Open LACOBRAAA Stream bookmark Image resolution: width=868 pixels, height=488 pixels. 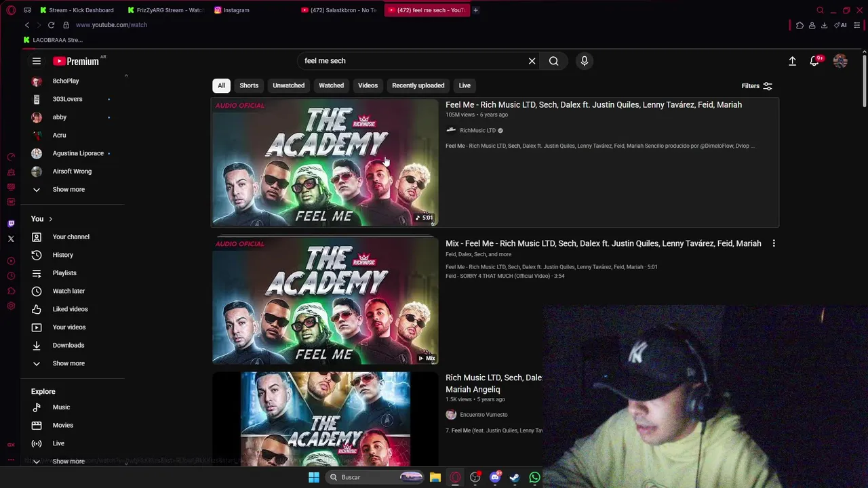pyautogui.click(x=53, y=40)
